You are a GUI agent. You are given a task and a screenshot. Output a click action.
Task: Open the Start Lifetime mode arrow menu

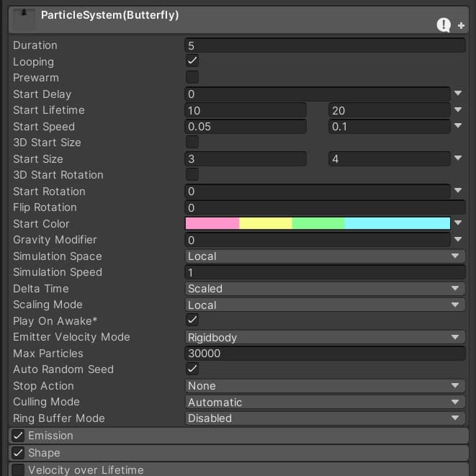click(459, 110)
